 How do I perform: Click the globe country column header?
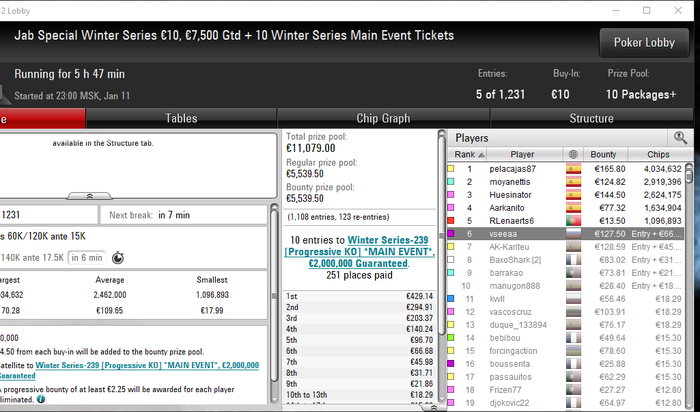[x=573, y=154]
